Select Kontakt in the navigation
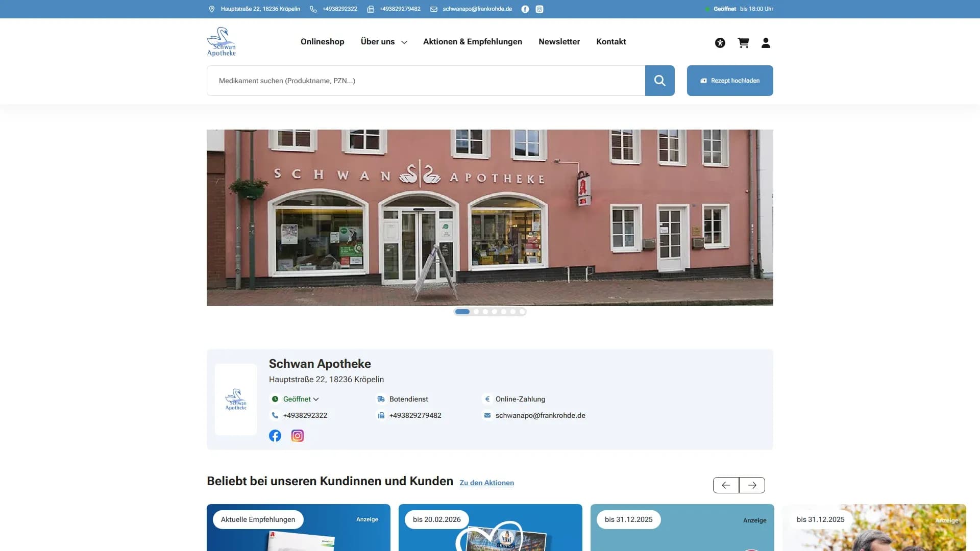The height and width of the screenshot is (551, 980). (x=611, y=42)
